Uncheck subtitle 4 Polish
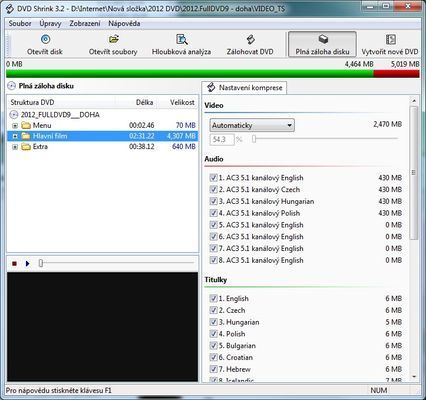Screen dimensions: 426x400 coord(213,334)
